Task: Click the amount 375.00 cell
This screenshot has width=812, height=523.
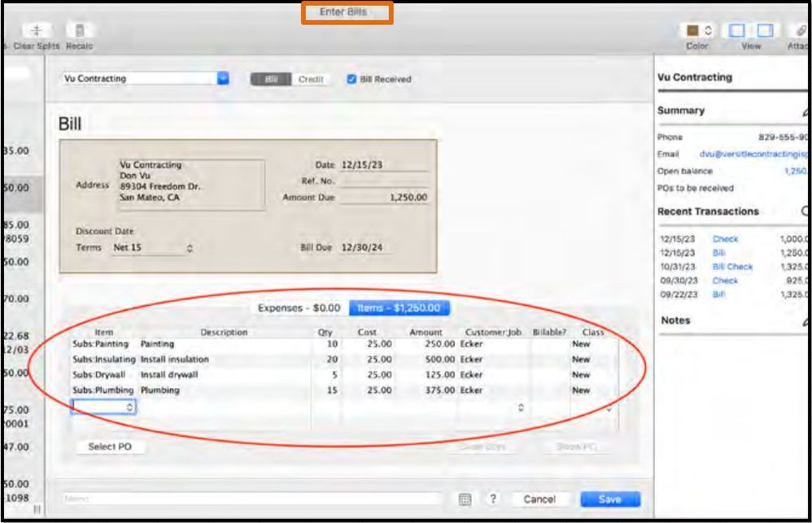Action: pos(439,390)
